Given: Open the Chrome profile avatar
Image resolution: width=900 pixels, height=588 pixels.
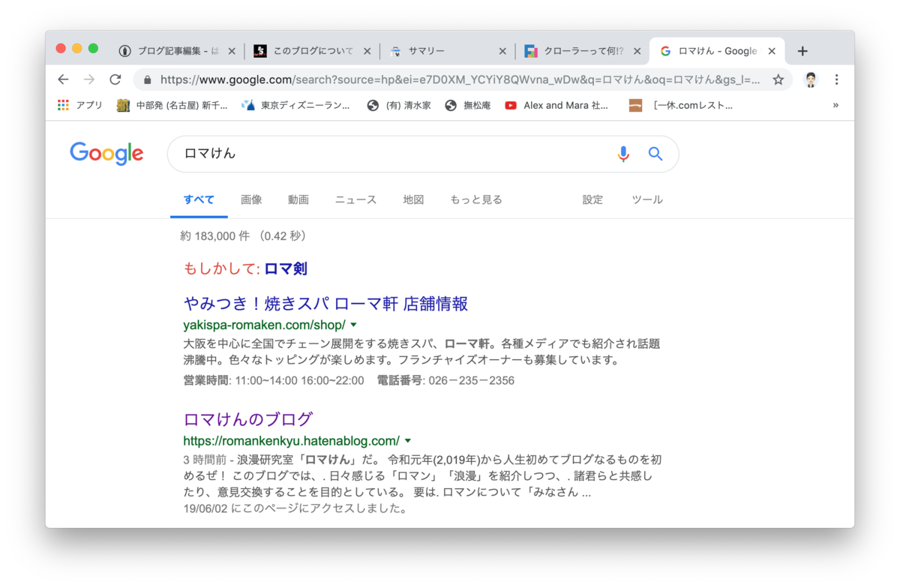Looking at the screenshot, I should (811, 79).
